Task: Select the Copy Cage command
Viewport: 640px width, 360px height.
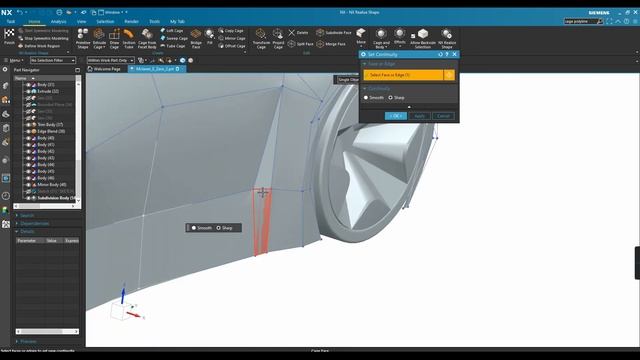Action: 231,31
